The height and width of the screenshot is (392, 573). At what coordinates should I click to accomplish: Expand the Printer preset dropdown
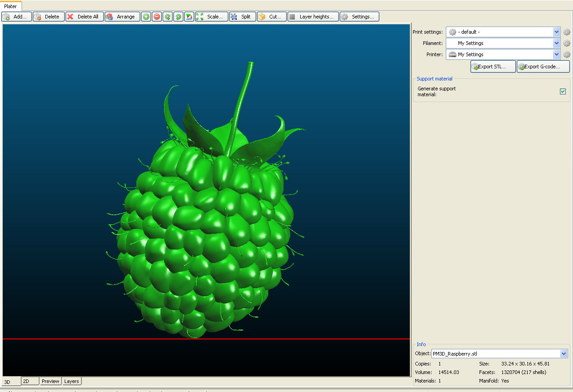pos(557,54)
